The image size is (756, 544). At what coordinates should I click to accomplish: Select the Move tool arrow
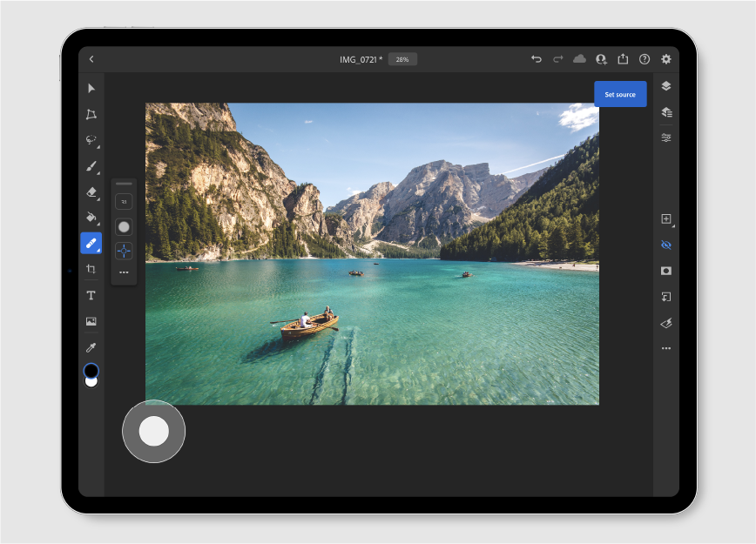tap(91, 89)
